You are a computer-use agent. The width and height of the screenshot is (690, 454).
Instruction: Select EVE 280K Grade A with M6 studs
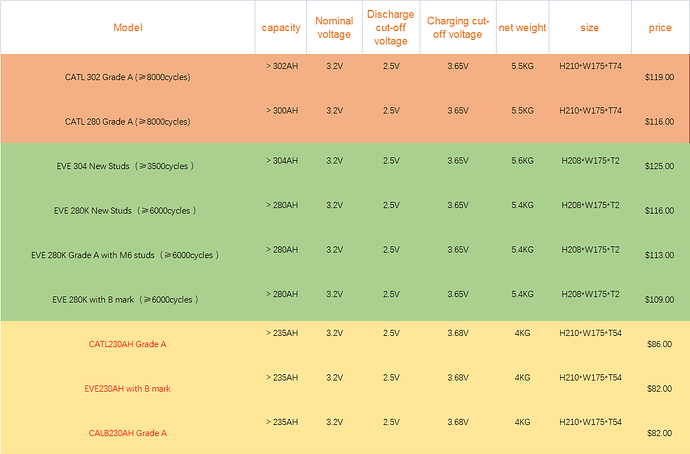coord(125,255)
